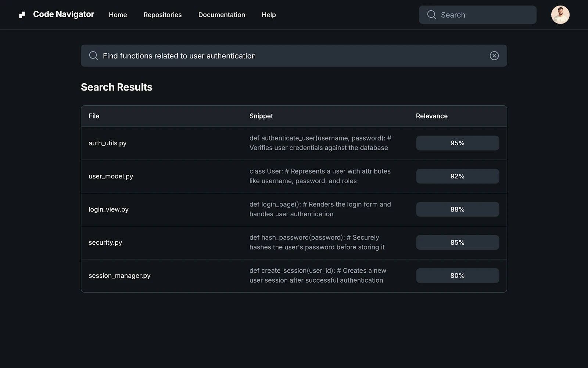This screenshot has height=368, width=588.
Task: Click the magnifier icon in query bar
Action: coord(94,56)
